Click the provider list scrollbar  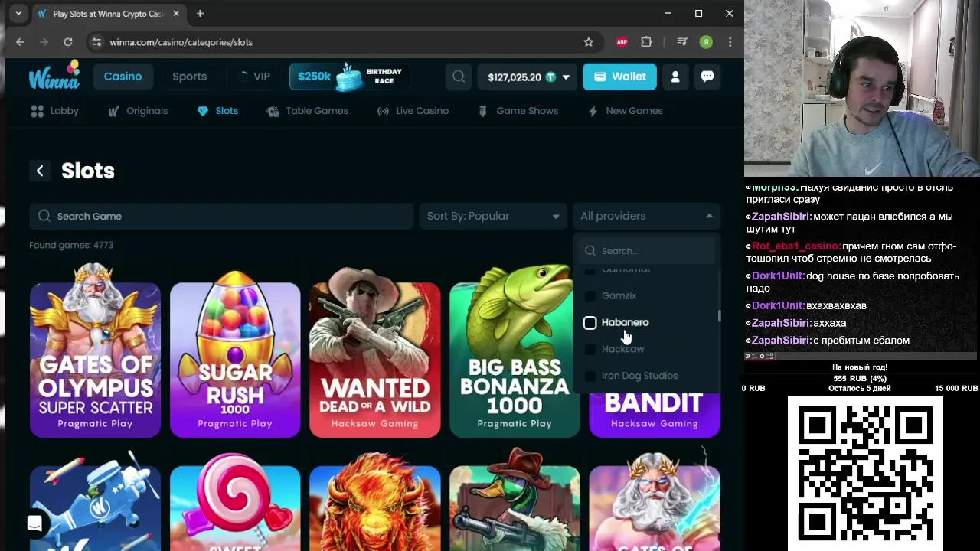tap(719, 315)
